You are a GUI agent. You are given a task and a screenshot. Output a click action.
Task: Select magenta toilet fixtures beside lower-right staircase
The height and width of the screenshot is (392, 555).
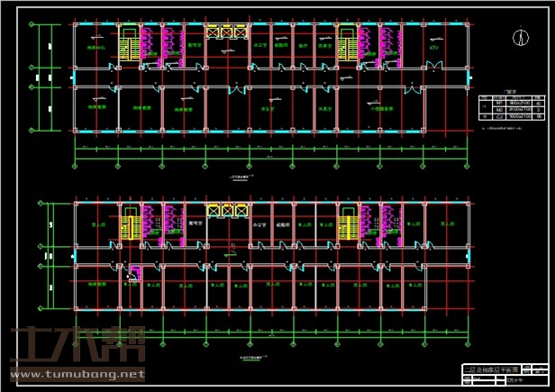point(371,223)
